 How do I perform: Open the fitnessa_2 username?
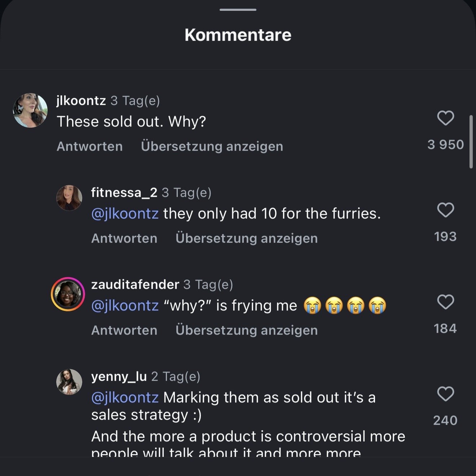click(124, 193)
